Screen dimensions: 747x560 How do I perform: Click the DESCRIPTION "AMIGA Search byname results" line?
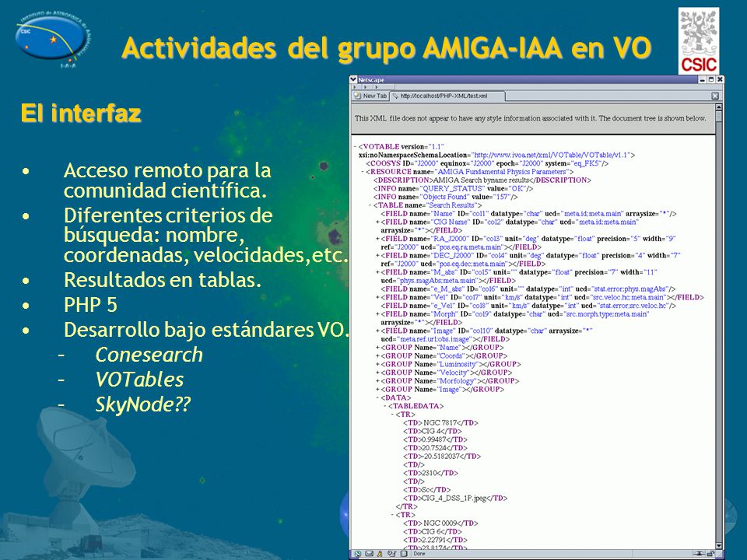coord(482,180)
